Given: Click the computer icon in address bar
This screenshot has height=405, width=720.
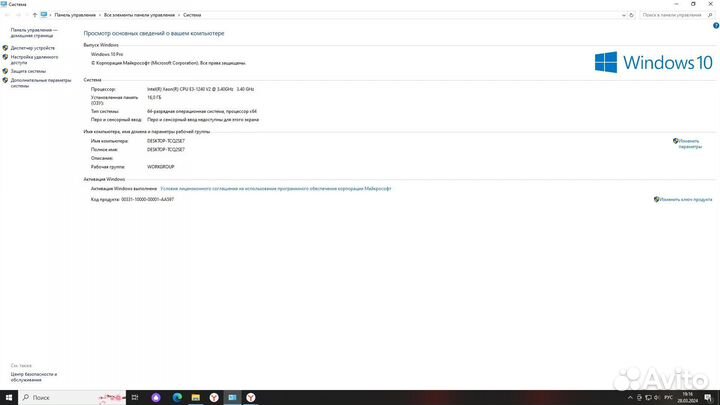Looking at the screenshot, I should [x=44, y=15].
